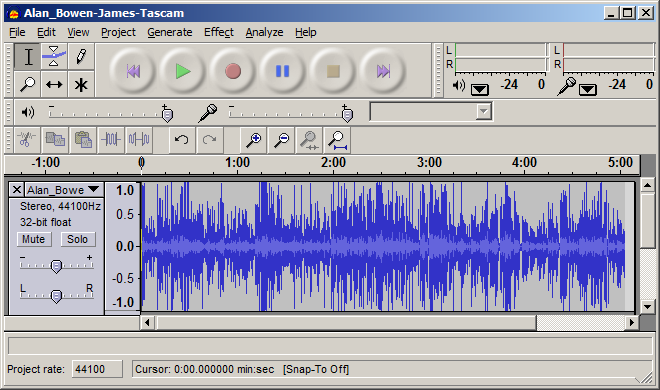Viewport: 660px width, 390px height.
Task: Click the Project rate 44100 field
Action: 97,369
